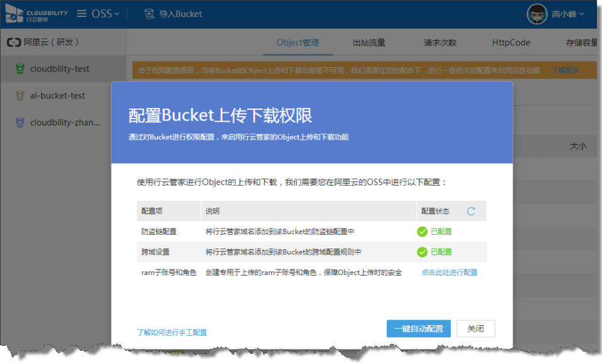Switch to the Object管理 tab
This screenshot has height=364, width=602.
coord(298,43)
